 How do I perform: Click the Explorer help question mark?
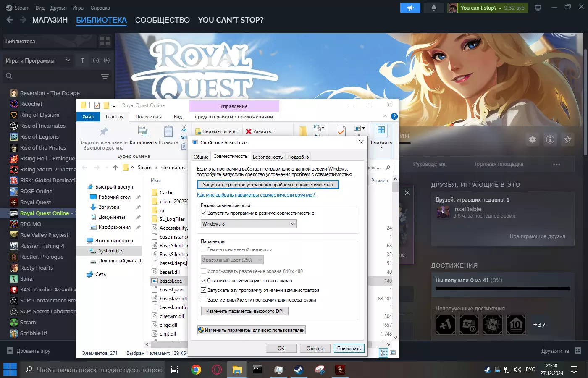tap(394, 116)
